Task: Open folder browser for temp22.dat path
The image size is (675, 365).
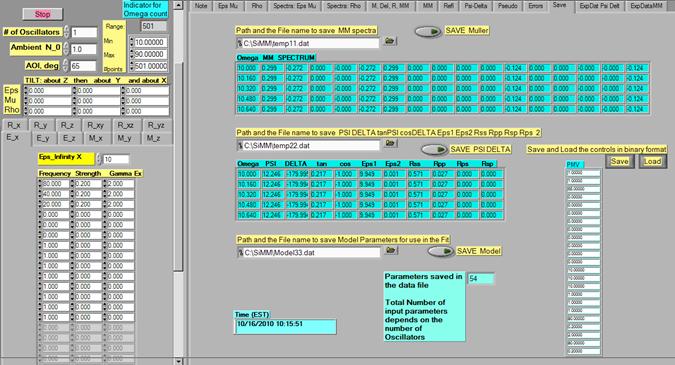Action: tap(390, 143)
